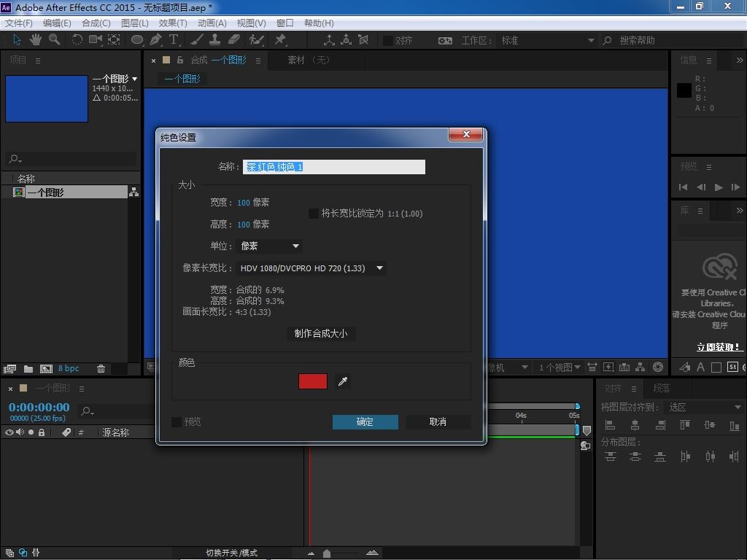Open the 工作区 workspace dropdown
The image size is (747, 560).
pyautogui.click(x=547, y=41)
